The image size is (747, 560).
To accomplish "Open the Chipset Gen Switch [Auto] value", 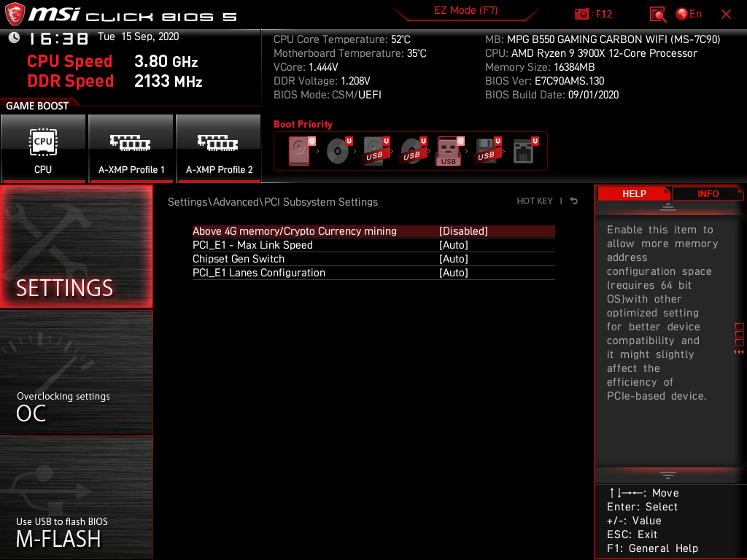I will [454, 259].
